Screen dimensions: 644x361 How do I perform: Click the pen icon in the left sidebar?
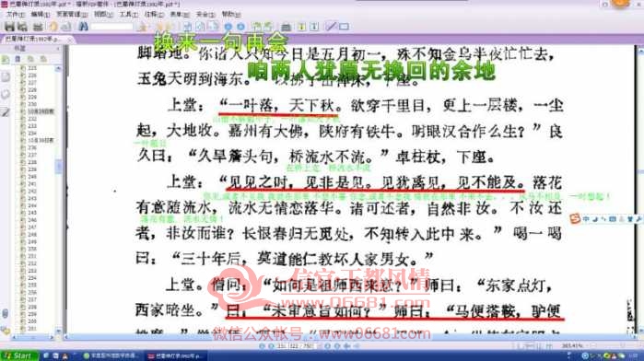[x=6, y=111]
